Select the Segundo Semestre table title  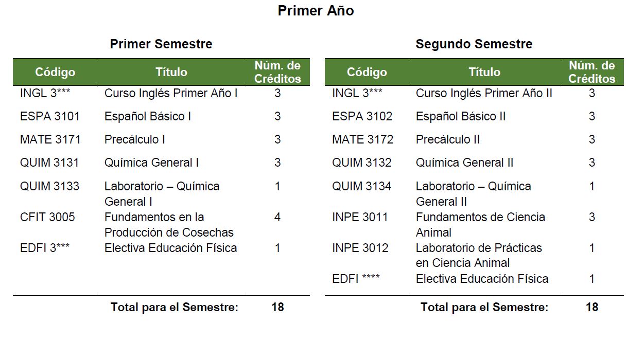[x=474, y=44]
